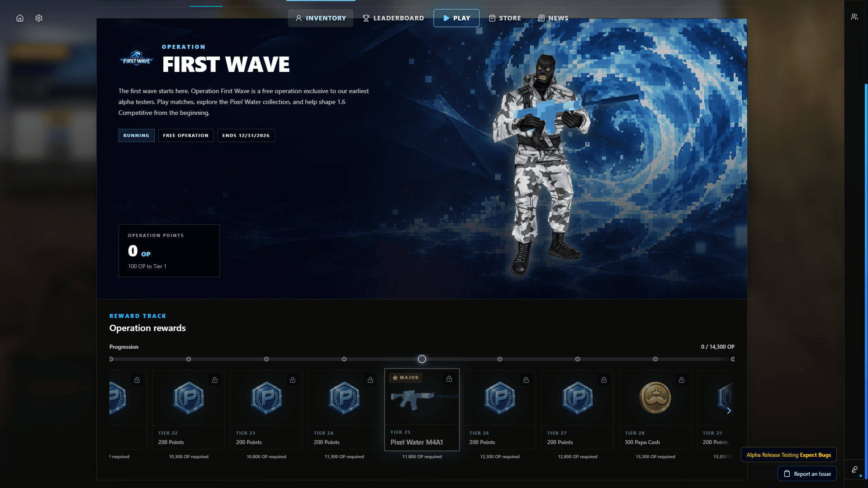
Task: Click the Ends 12/31/2026 tag
Action: pyautogui.click(x=246, y=135)
